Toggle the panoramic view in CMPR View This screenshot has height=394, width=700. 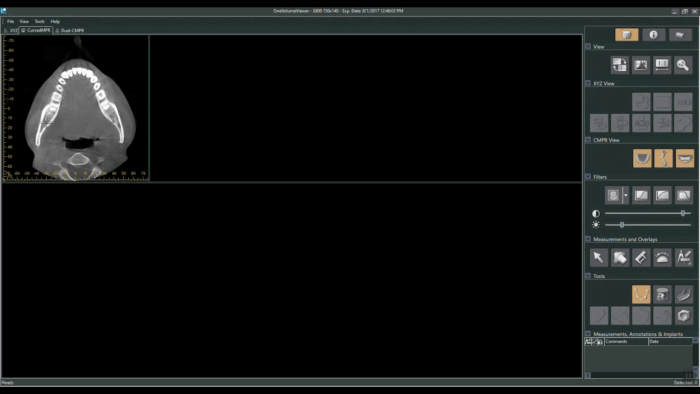tap(685, 158)
